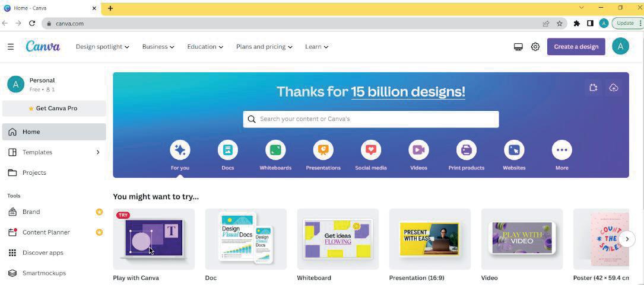Click the share page icon in address bar

546,23
